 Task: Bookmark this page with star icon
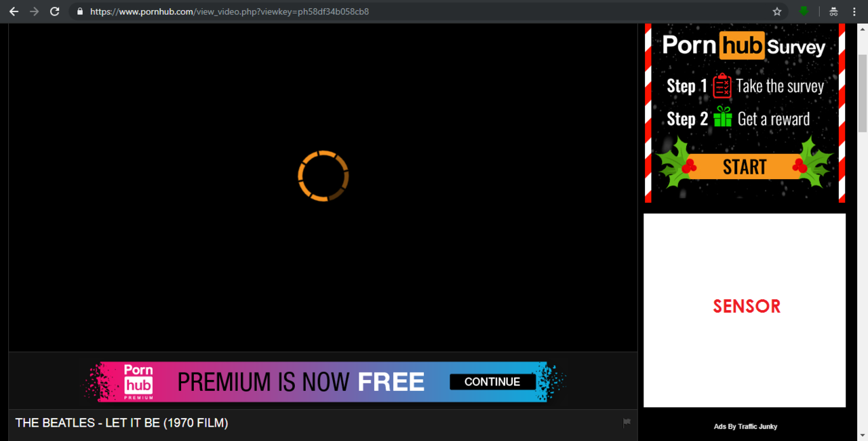[777, 12]
